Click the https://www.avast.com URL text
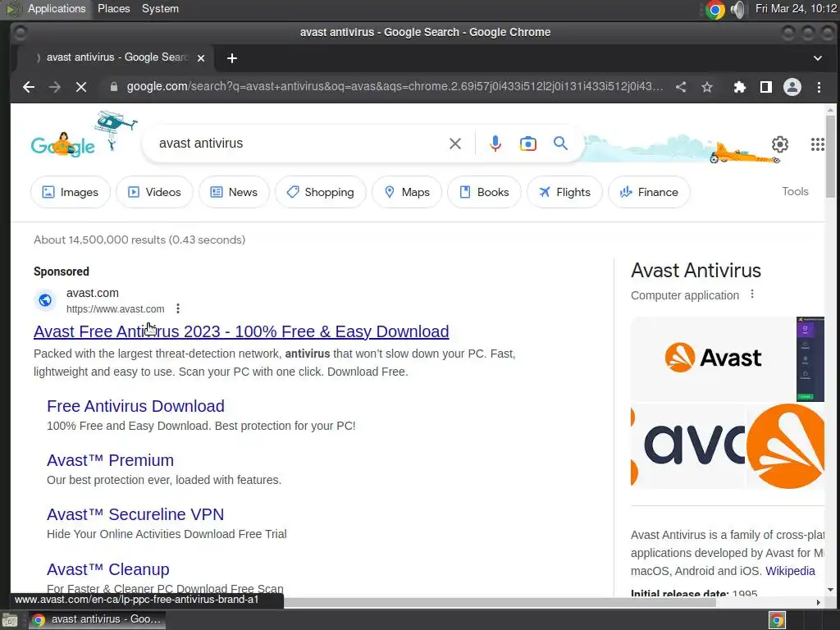Screen dimensions: 840x630 coord(115,309)
